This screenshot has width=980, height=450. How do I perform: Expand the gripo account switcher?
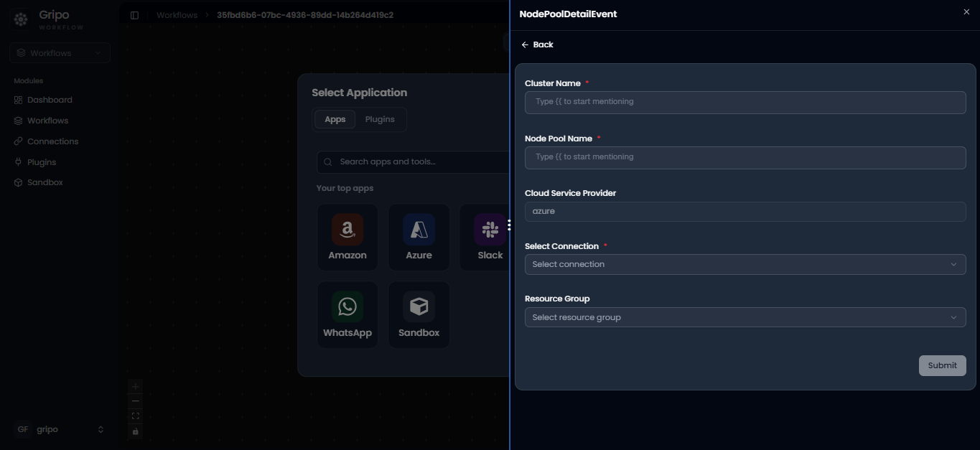[x=60, y=429]
